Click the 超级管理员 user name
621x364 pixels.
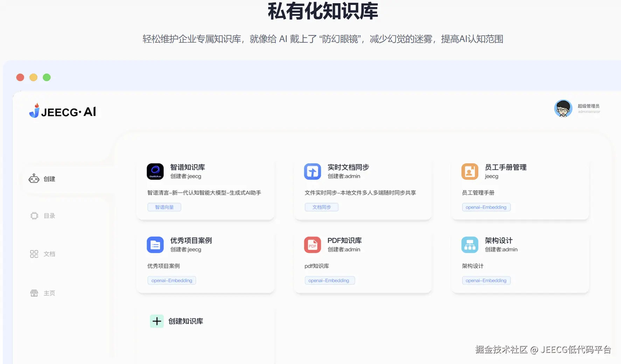coord(588,106)
